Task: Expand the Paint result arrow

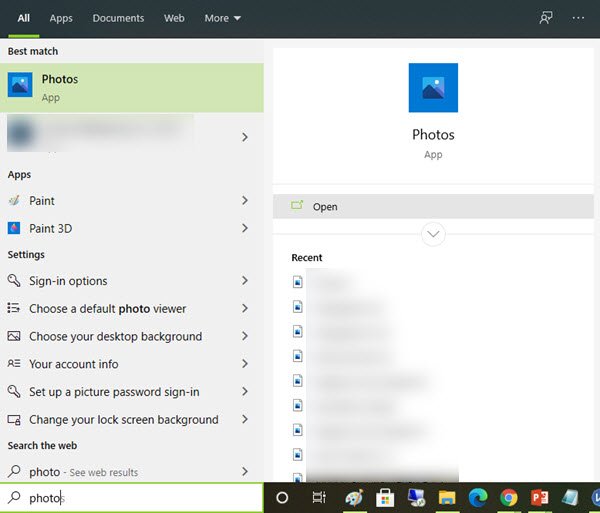Action: [245, 200]
